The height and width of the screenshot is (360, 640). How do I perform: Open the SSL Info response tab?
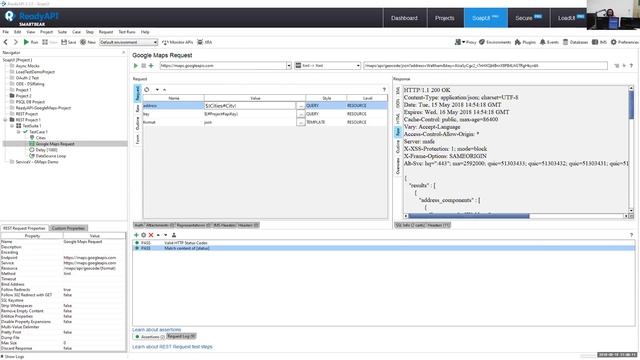[x=411, y=225]
